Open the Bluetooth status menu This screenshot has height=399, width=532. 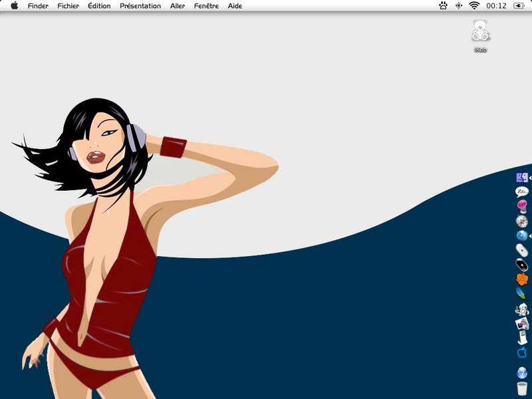coord(459,6)
